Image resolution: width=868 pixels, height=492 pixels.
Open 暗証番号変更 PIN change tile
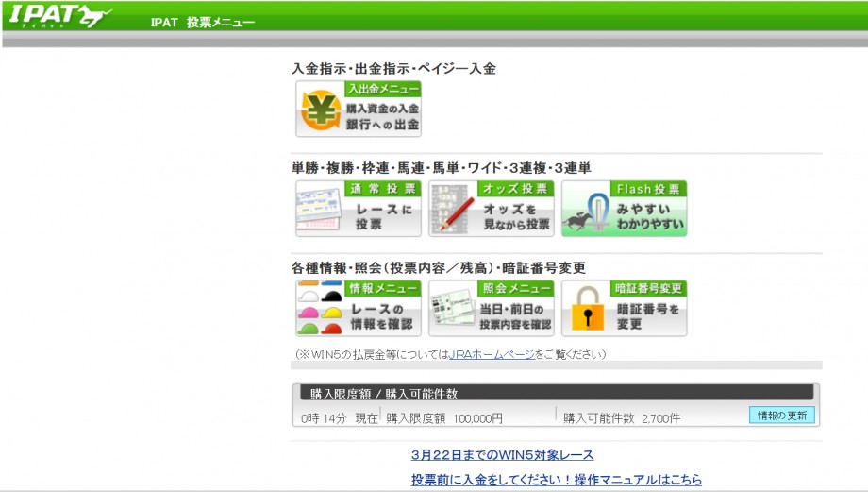624,308
